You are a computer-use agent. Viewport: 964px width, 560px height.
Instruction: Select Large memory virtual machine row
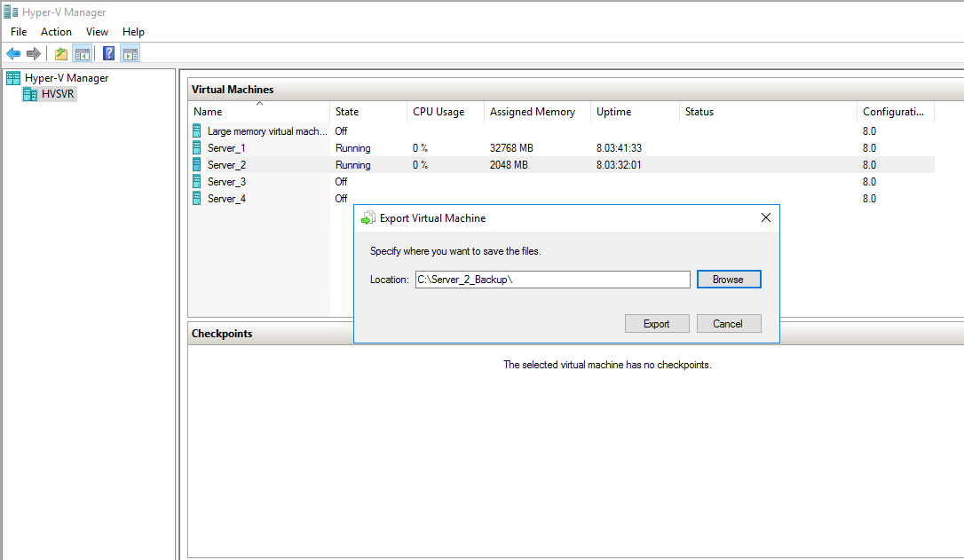[562, 131]
